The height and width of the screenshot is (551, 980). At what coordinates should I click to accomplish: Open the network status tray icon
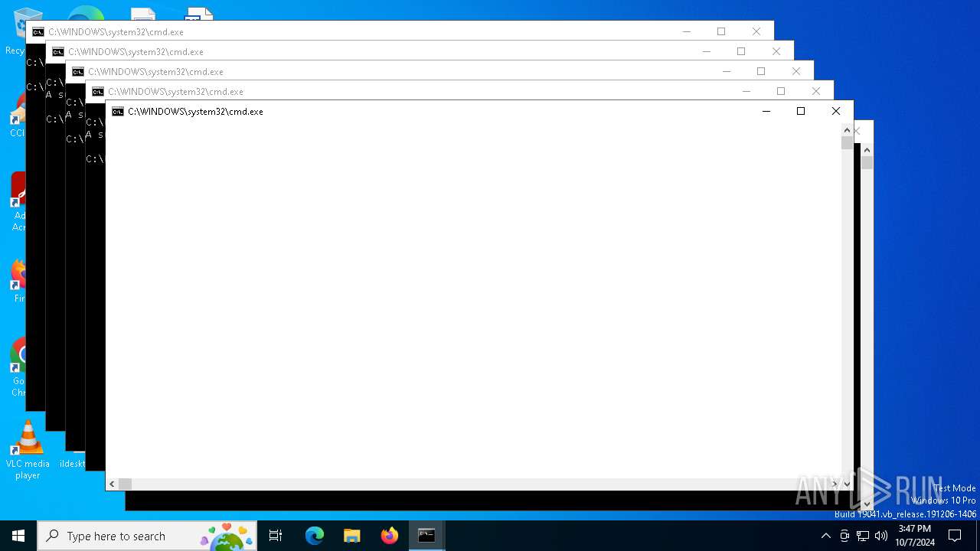[863, 536]
